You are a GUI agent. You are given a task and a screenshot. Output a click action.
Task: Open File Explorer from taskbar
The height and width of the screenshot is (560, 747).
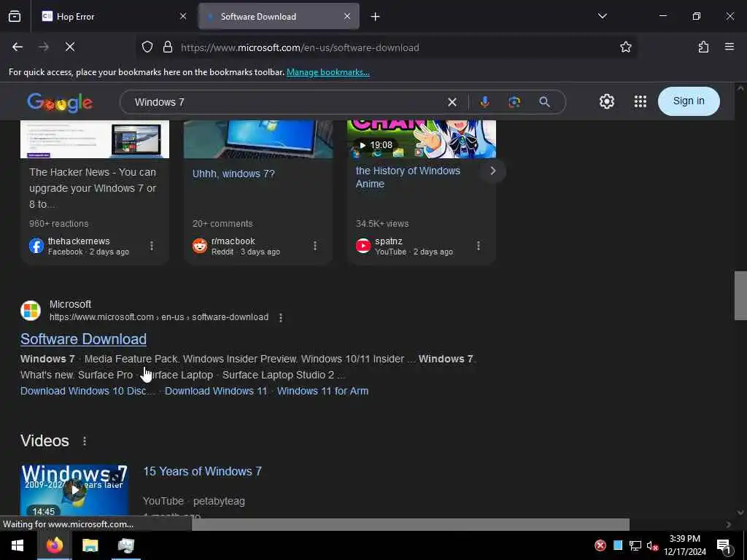[x=90, y=545]
